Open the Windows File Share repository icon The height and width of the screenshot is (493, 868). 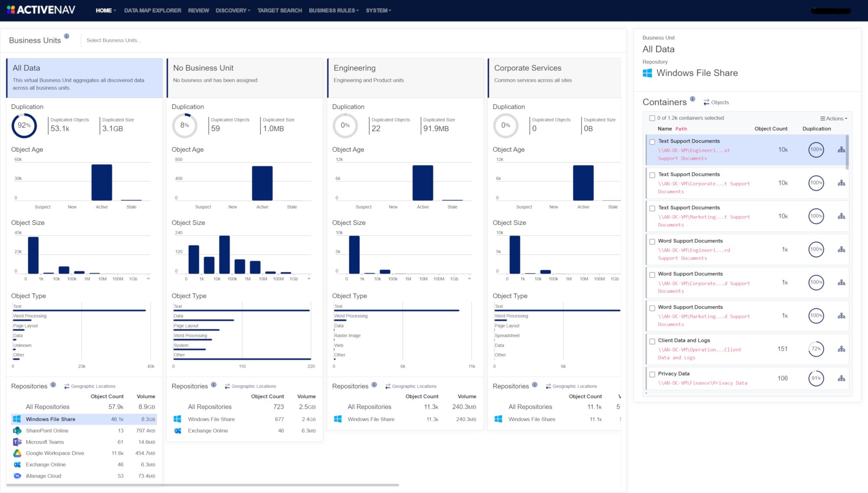click(17, 419)
